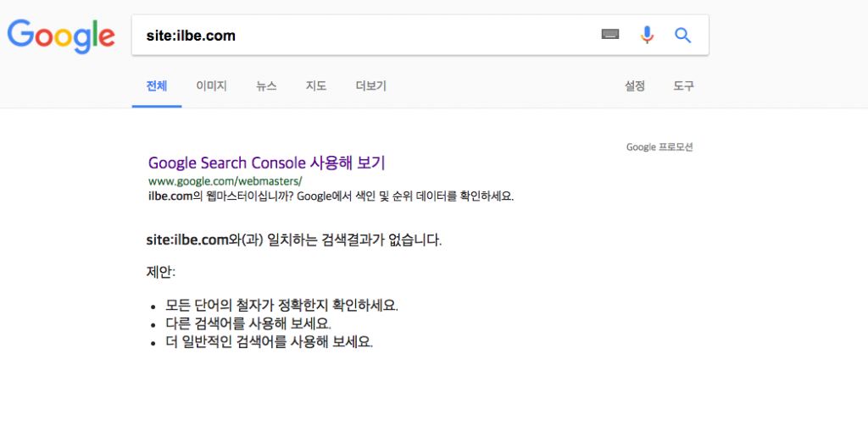
Task: Click the Google 프로모션 label
Action: pos(659,147)
